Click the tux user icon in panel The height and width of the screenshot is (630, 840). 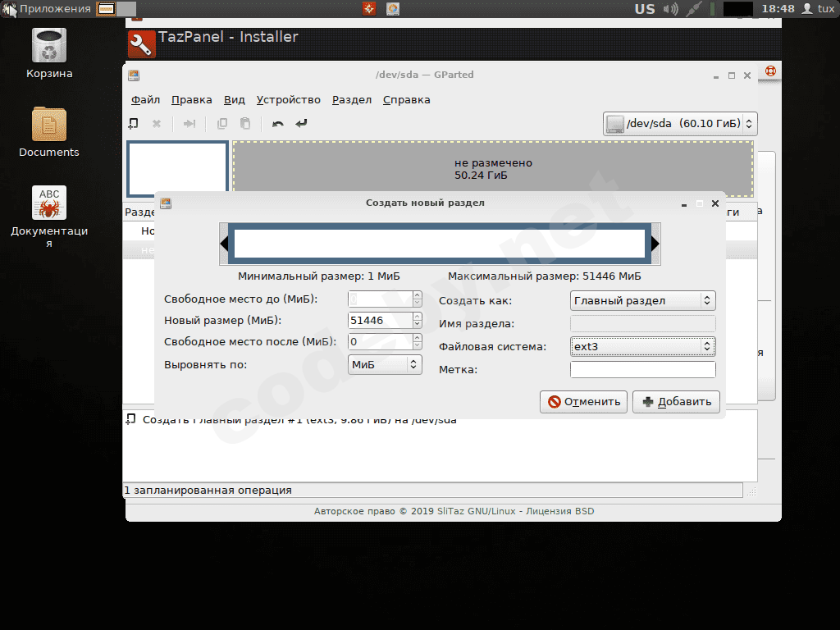point(807,9)
